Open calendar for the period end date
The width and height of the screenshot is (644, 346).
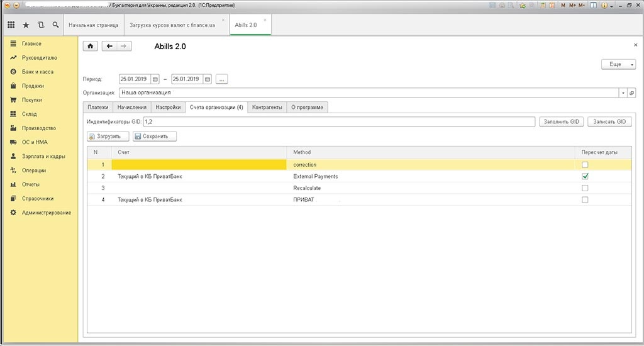pyautogui.click(x=207, y=79)
